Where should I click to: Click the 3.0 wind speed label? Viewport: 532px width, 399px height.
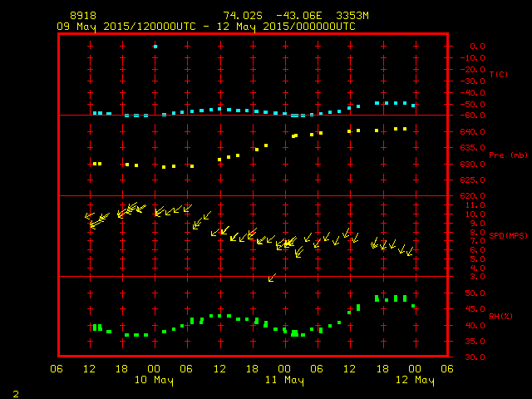click(x=477, y=277)
